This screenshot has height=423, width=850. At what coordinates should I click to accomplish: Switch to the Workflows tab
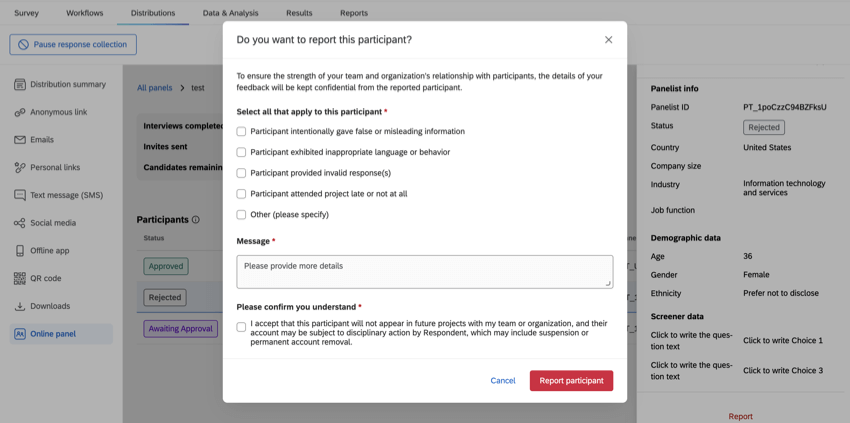click(x=85, y=13)
